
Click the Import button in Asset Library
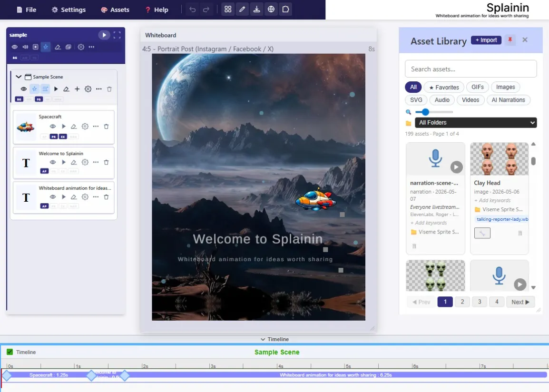pos(486,40)
